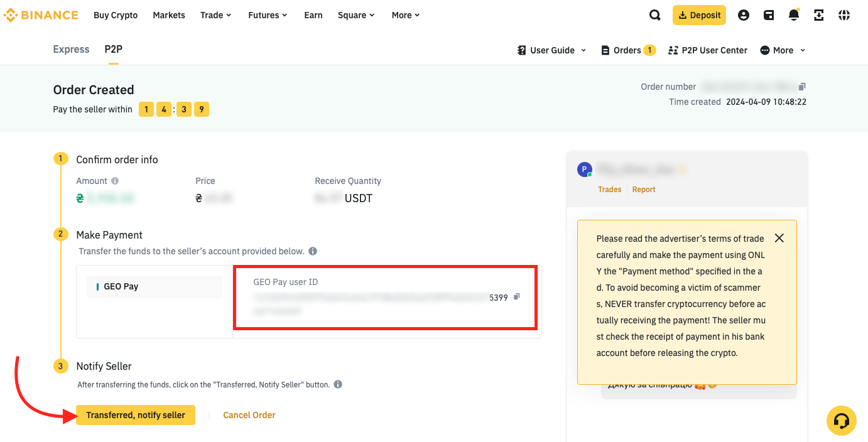This screenshot has height=442, width=868.
Task: Click info icon next to Amount
Action: (x=115, y=181)
